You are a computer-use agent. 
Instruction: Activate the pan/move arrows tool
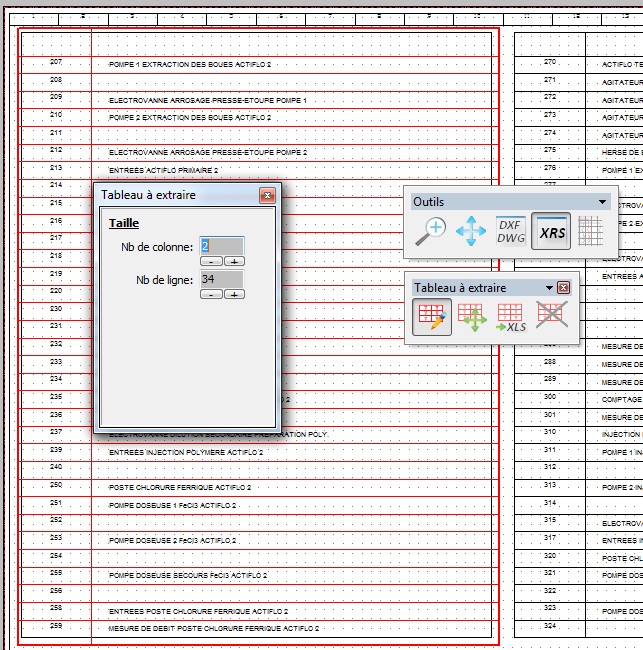[471, 231]
